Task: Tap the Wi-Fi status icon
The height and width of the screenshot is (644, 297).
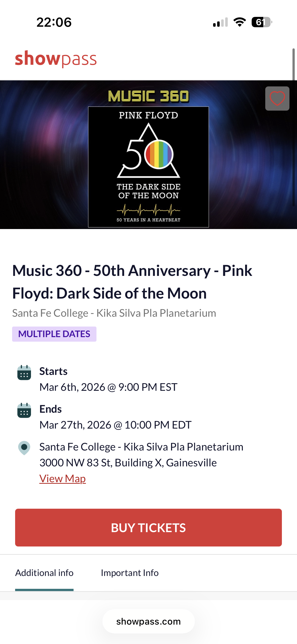Action: 240,22
